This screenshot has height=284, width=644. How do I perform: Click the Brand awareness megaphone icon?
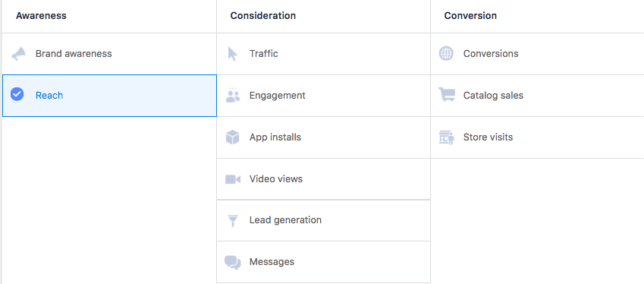[x=18, y=54]
